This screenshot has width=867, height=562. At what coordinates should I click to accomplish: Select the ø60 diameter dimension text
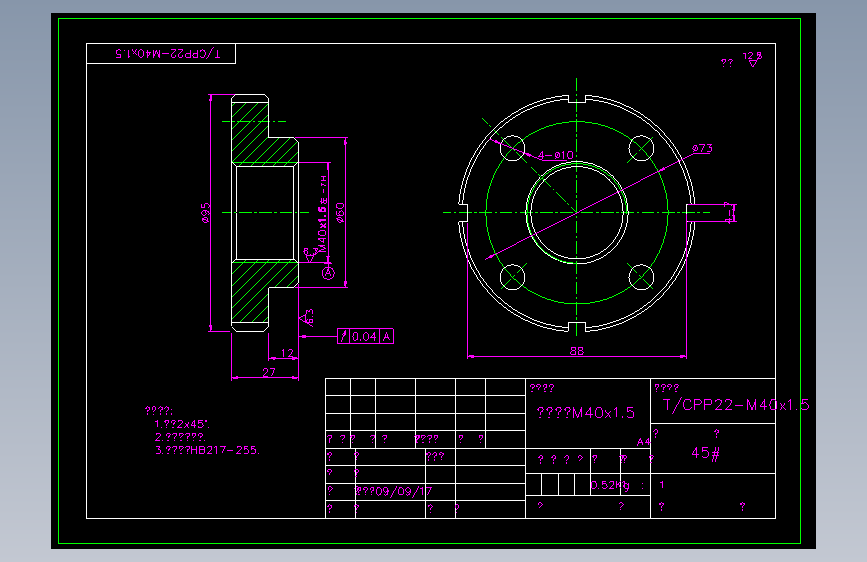(x=340, y=213)
